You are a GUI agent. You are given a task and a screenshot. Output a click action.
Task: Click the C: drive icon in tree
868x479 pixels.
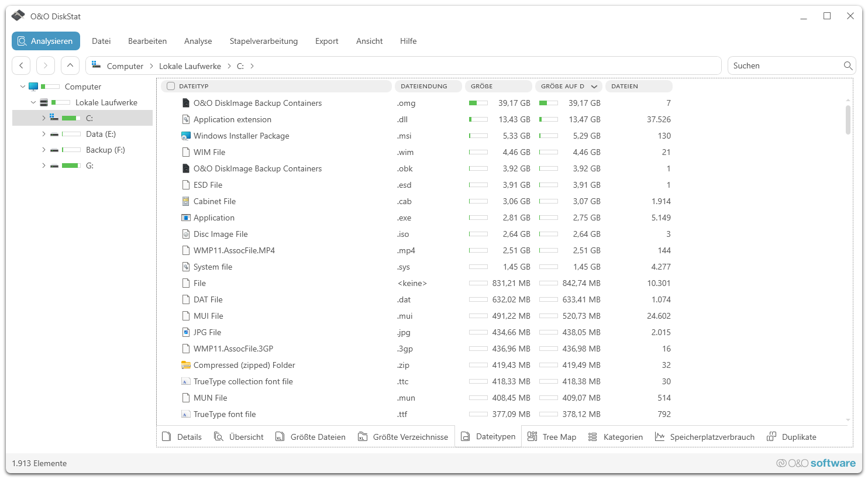point(54,118)
